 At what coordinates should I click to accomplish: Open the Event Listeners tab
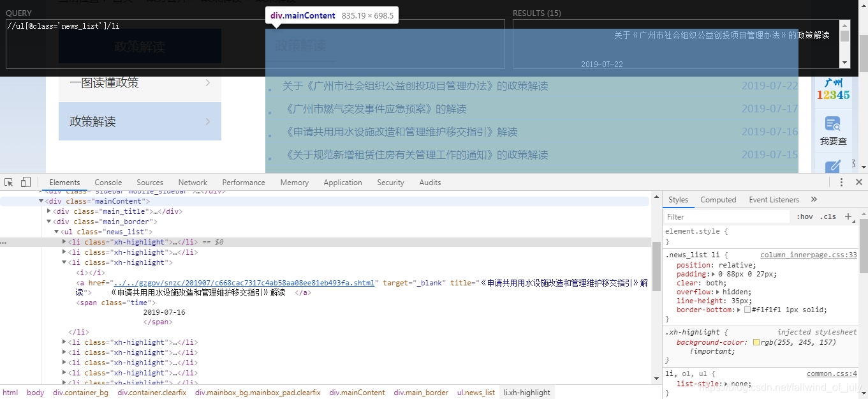(x=774, y=200)
